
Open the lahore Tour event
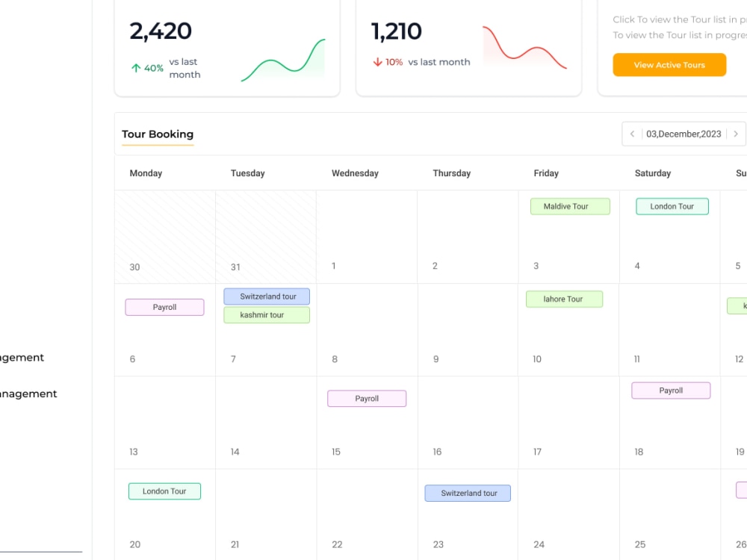pyautogui.click(x=564, y=299)
